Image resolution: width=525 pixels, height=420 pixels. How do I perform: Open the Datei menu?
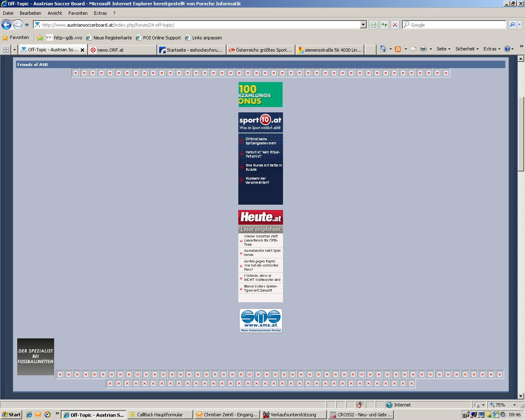[x=8, y=13]
